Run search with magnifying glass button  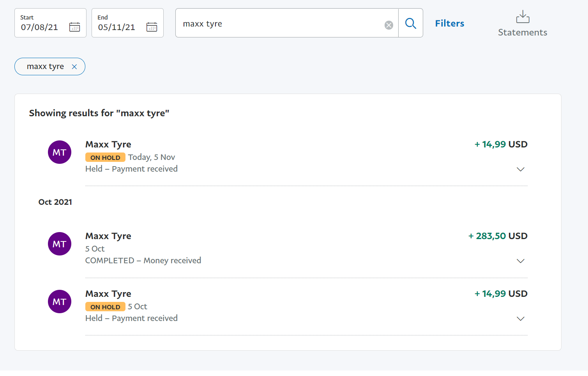click(x=411, y=23)
